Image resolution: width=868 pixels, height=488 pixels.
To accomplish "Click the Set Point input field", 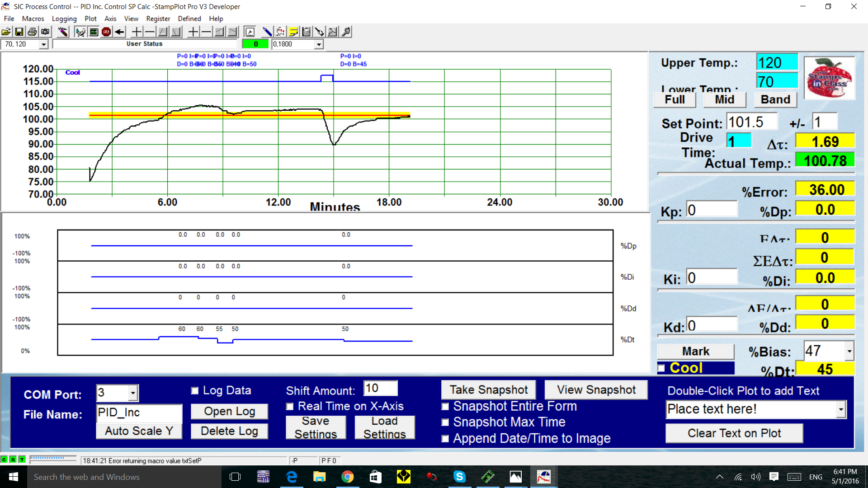I will [x=752, y=122].
